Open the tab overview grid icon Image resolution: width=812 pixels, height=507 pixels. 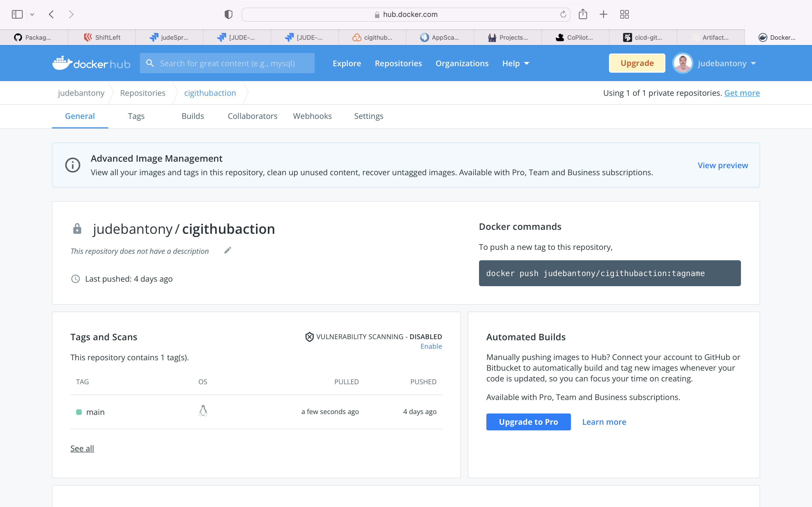(624, 14)
